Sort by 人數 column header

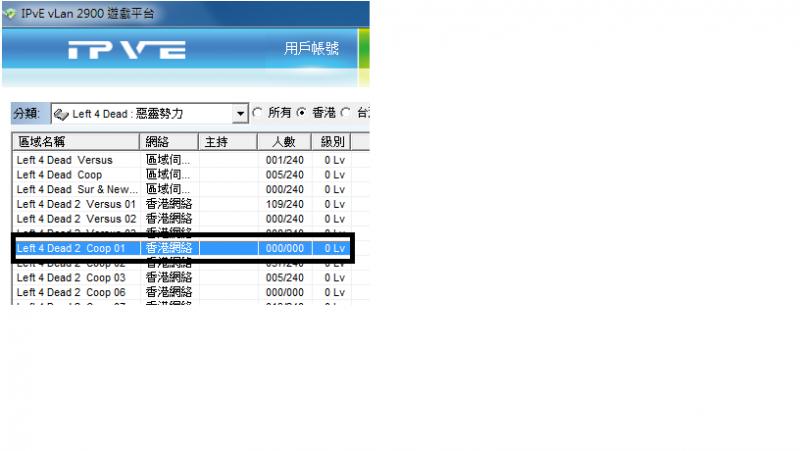285,141
